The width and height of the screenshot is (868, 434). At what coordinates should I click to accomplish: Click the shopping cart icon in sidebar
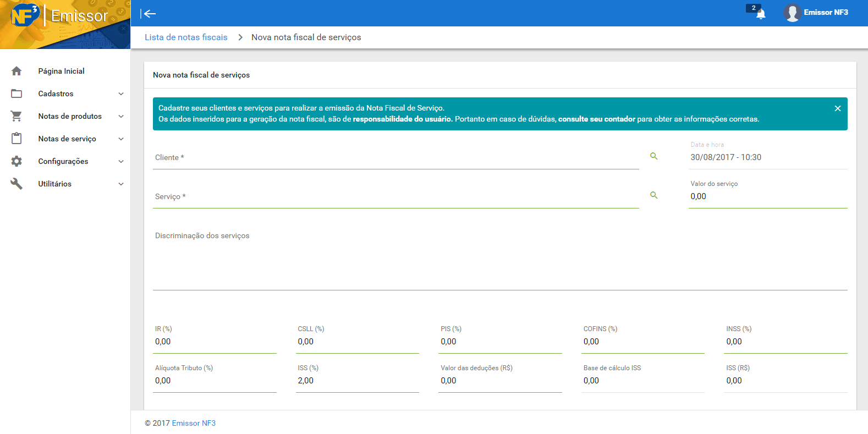point(17,116)
